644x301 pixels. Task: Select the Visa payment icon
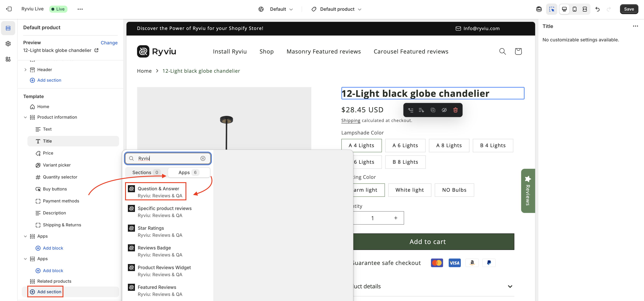click(454, 263)
